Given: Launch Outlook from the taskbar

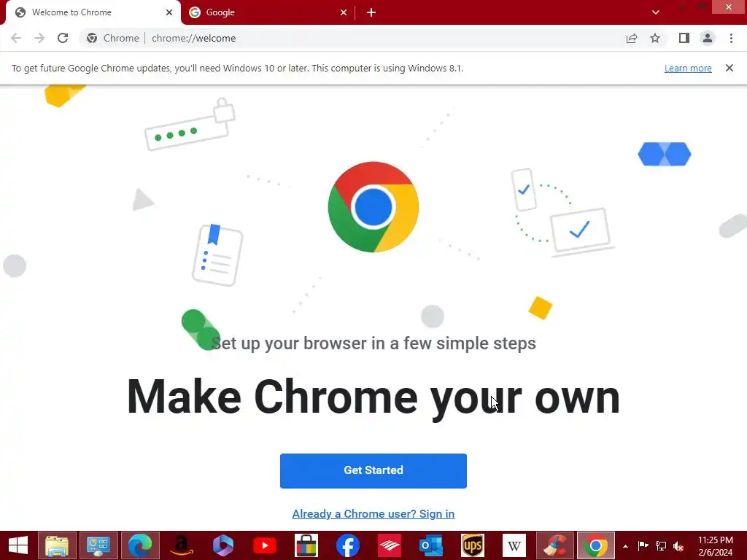Looking at the screenshot, I should (x=430, y=545).
